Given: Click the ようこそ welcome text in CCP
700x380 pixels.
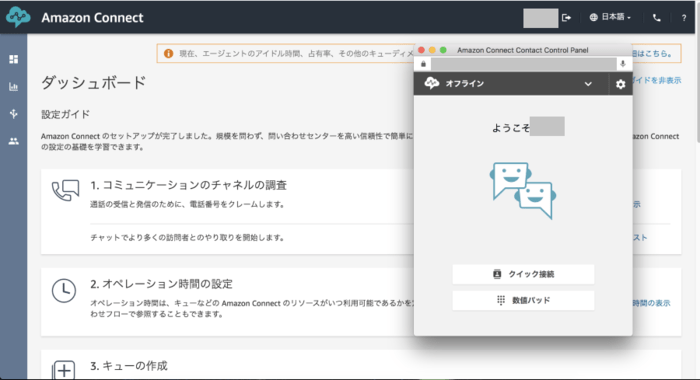Looking at the screenshot, I should tap(510, 128).
